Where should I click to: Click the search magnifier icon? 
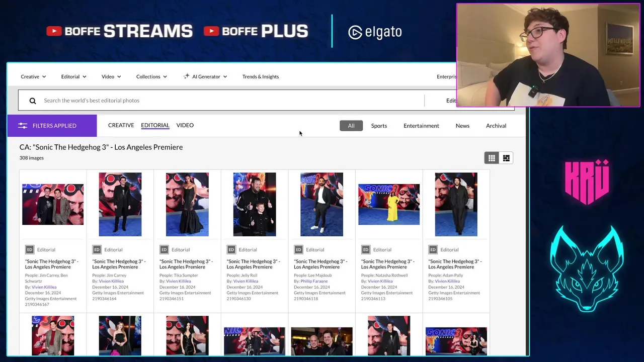tap(33, 101)
